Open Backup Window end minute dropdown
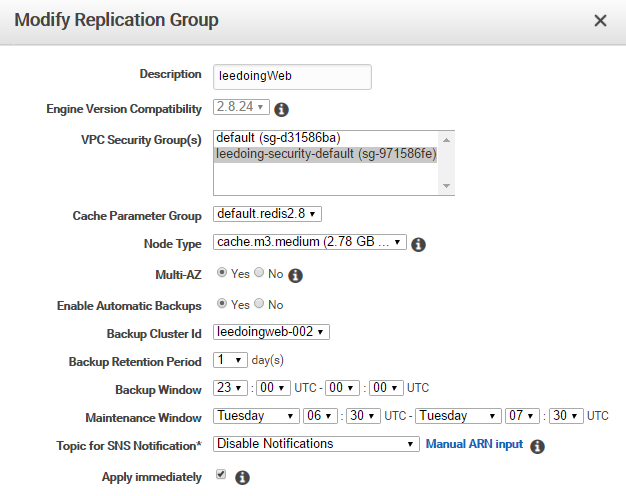 tap(386, 388)
